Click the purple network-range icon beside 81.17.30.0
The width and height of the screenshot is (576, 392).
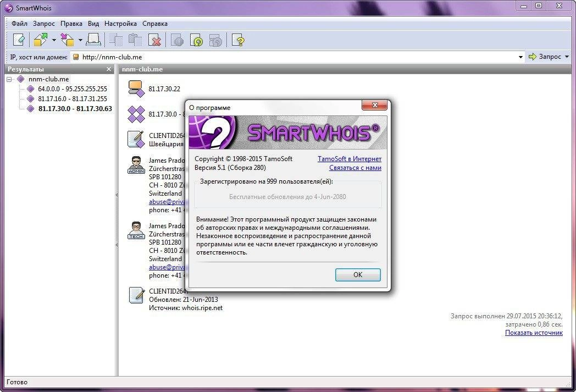point(136,114)
